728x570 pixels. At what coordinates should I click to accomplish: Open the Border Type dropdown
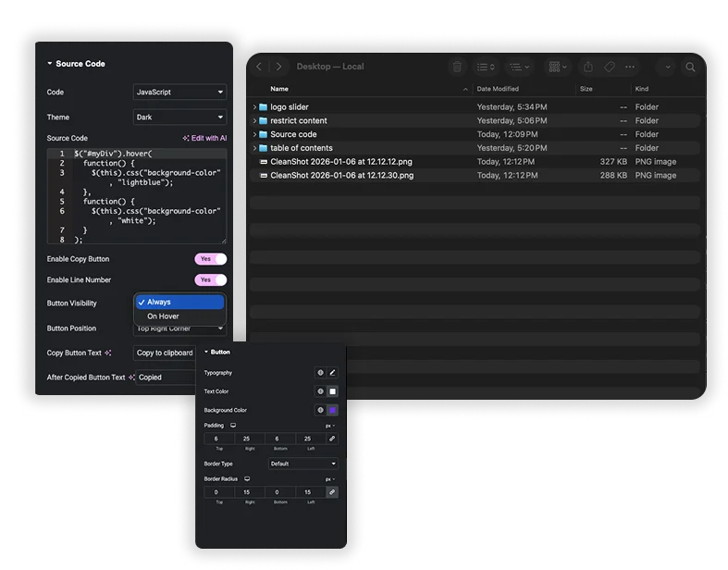pyautogui.click(x=303, y=464)
